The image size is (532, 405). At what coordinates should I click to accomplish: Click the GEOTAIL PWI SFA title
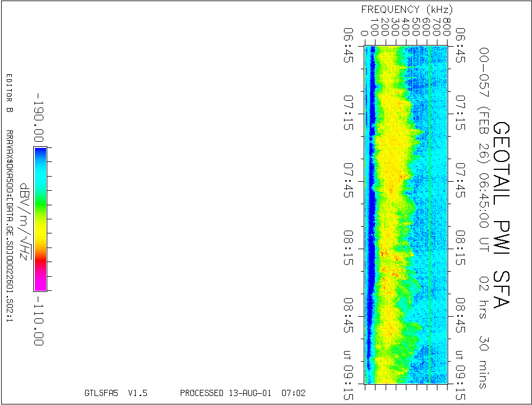coord(501,215)
